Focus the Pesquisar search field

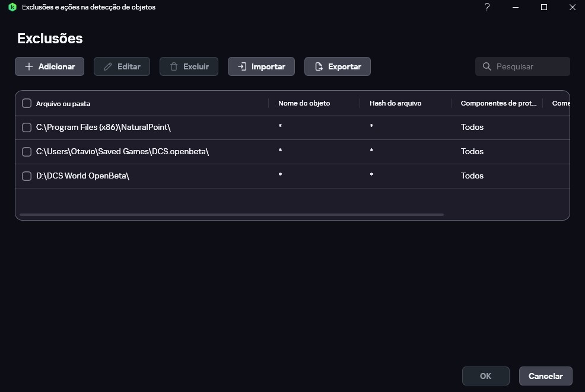522,66
